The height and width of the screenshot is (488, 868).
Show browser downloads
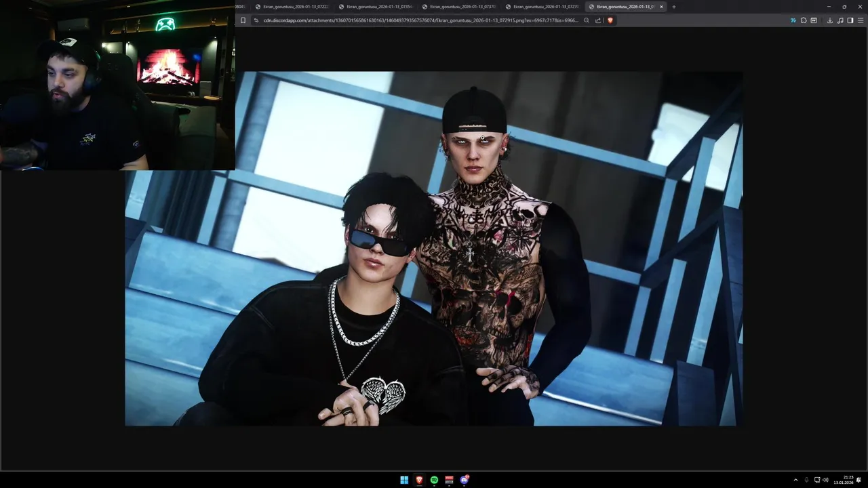click(830, 20)
